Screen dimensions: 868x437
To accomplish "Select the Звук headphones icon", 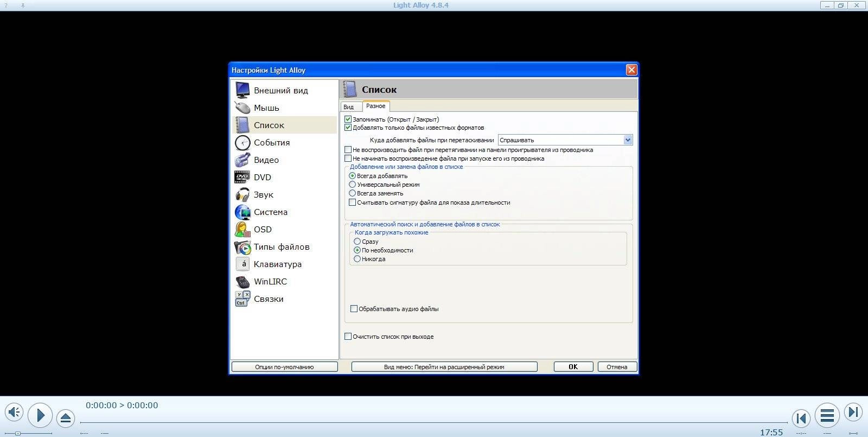I will tap(242, 194).
